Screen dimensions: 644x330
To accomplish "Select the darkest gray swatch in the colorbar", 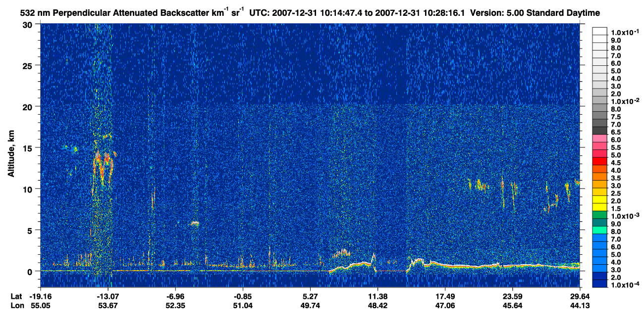I will pyautogui.click(x=600, y=131).
